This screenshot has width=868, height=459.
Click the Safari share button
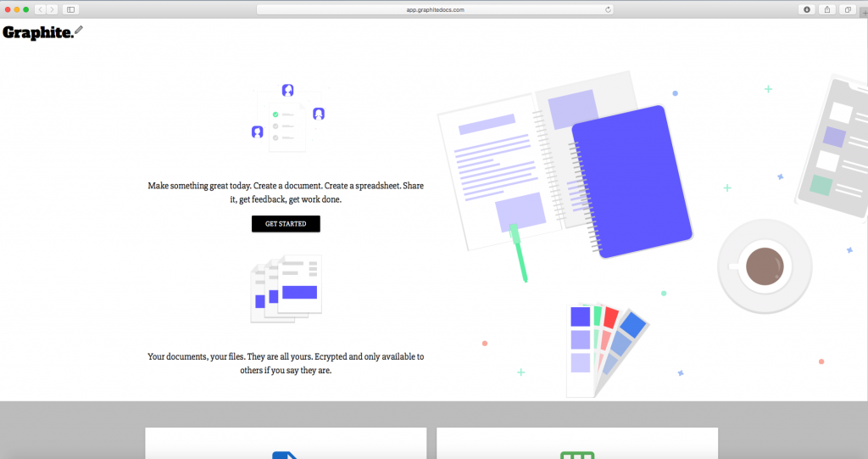point(827,9)
